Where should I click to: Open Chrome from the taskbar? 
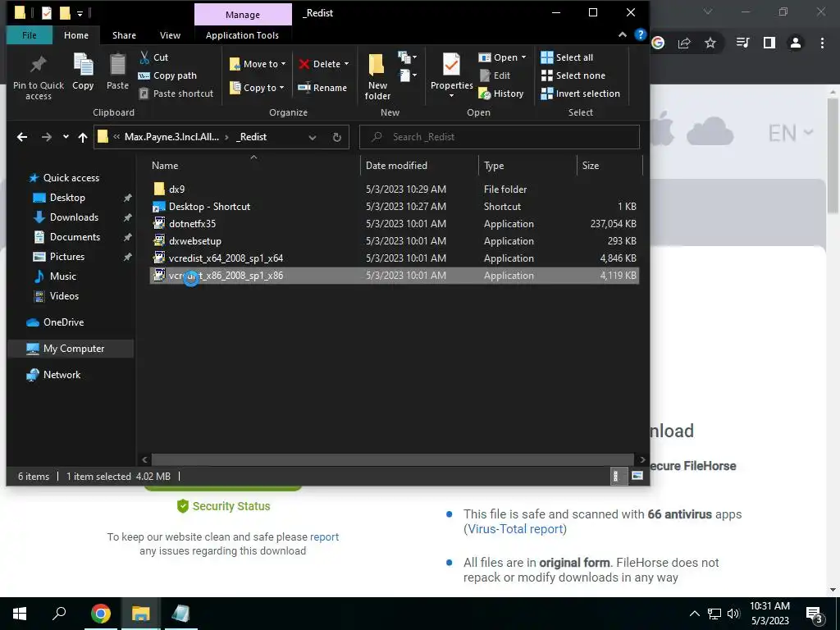(x=101, y=614)
